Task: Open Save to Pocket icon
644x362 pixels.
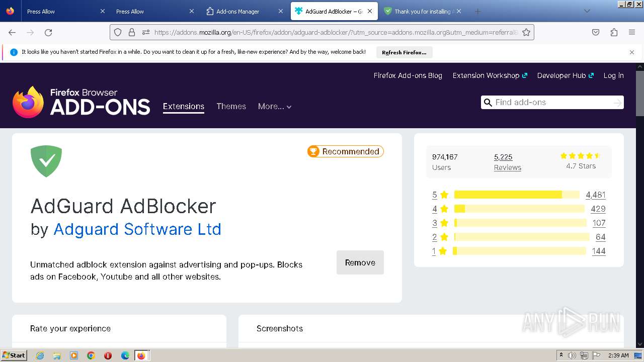Action: [596, 32]
